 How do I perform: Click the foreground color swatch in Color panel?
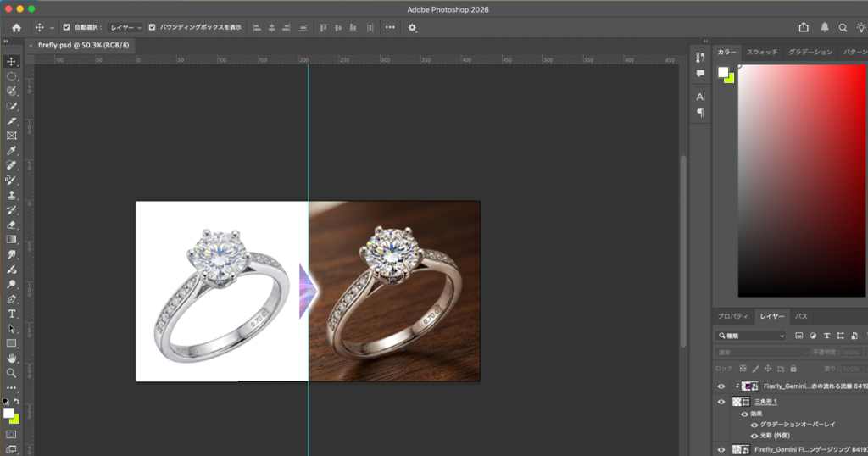pyautogui.click(x=723, y=72)
